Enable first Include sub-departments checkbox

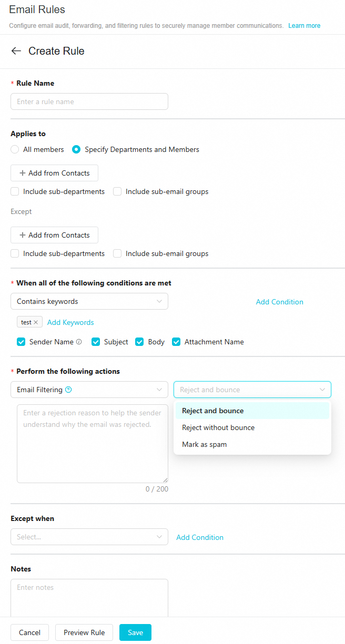15,191
